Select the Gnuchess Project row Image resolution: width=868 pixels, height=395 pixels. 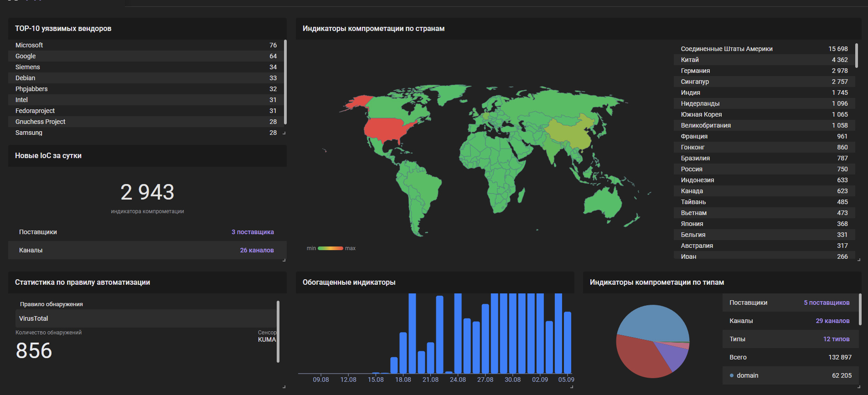pyautogui.click(x=146, y=122)
